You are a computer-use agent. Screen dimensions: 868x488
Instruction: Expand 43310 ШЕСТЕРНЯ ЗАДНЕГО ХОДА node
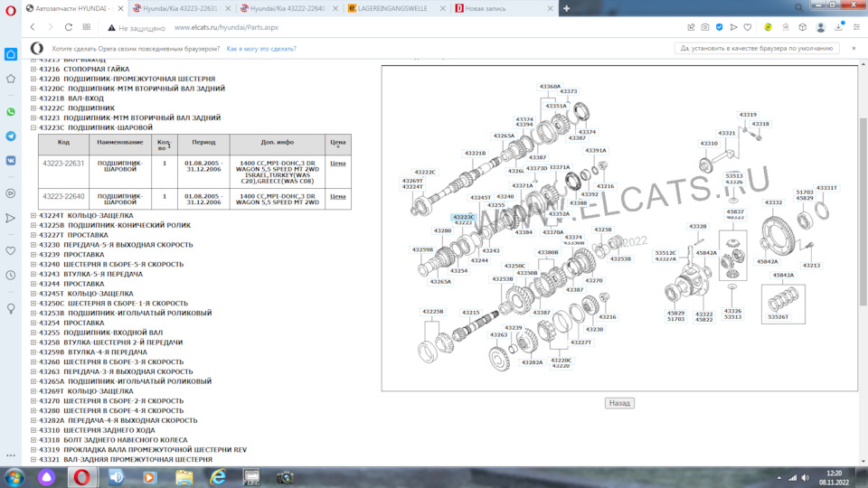[33, 430]
